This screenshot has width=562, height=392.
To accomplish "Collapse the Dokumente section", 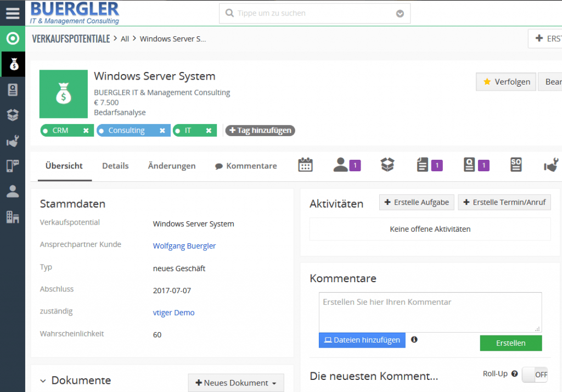I will coord(43,380).
